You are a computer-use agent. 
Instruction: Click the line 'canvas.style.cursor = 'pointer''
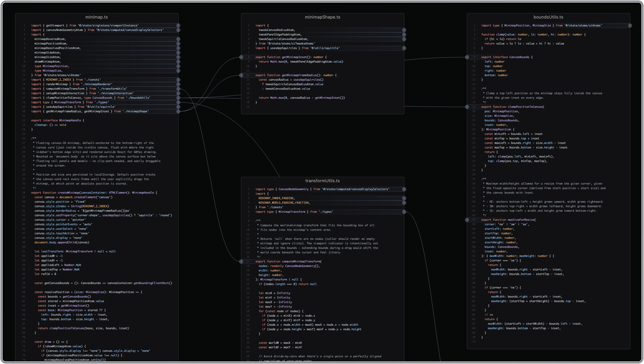point(60,220)
